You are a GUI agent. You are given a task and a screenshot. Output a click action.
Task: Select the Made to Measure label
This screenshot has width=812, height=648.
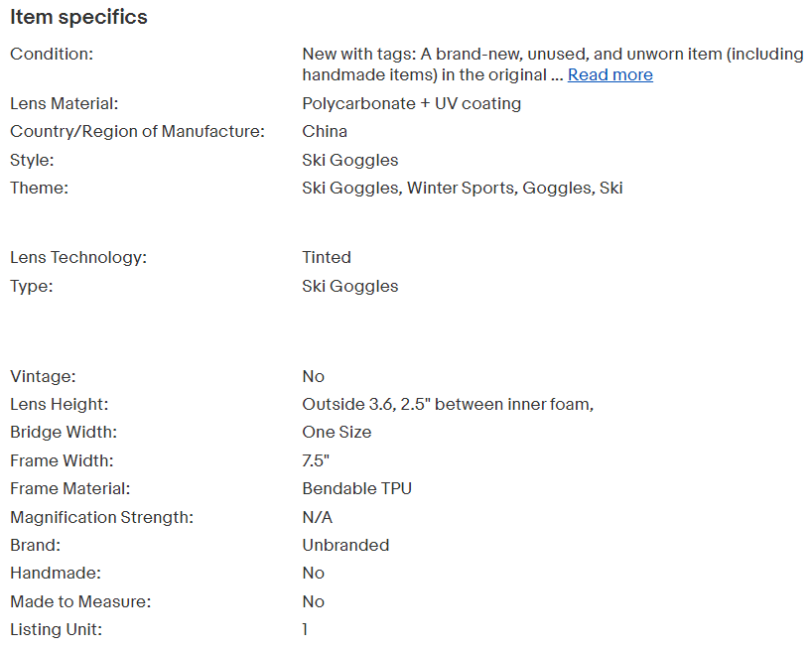click(x=80, y=601)
